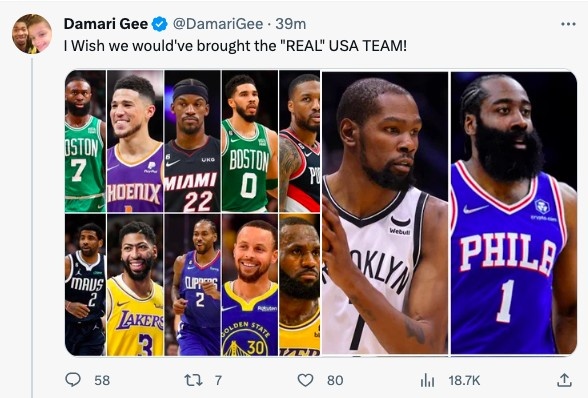
Task: Click the blue verified checkmark badge
Action: [x=159, y=24]
